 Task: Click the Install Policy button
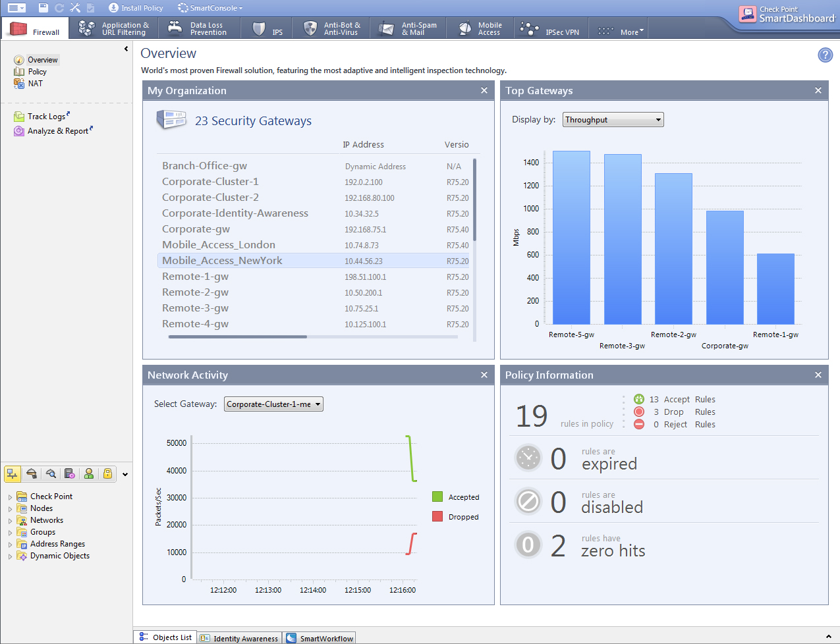pyautogui.click(x=136, y=8)
